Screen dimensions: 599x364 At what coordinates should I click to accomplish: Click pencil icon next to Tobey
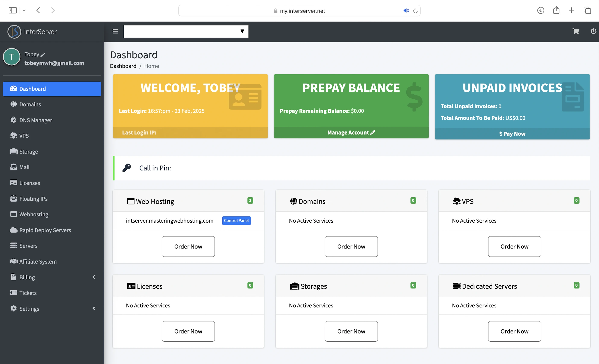(43, 55)
